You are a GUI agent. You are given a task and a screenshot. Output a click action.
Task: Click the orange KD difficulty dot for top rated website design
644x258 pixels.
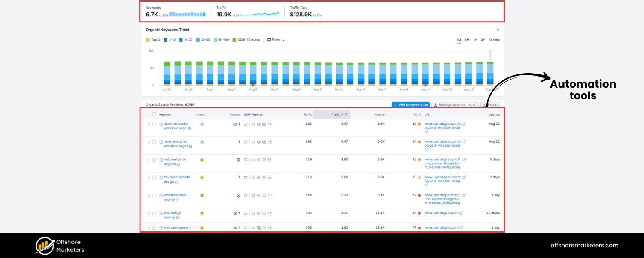[x=418, y=177]
